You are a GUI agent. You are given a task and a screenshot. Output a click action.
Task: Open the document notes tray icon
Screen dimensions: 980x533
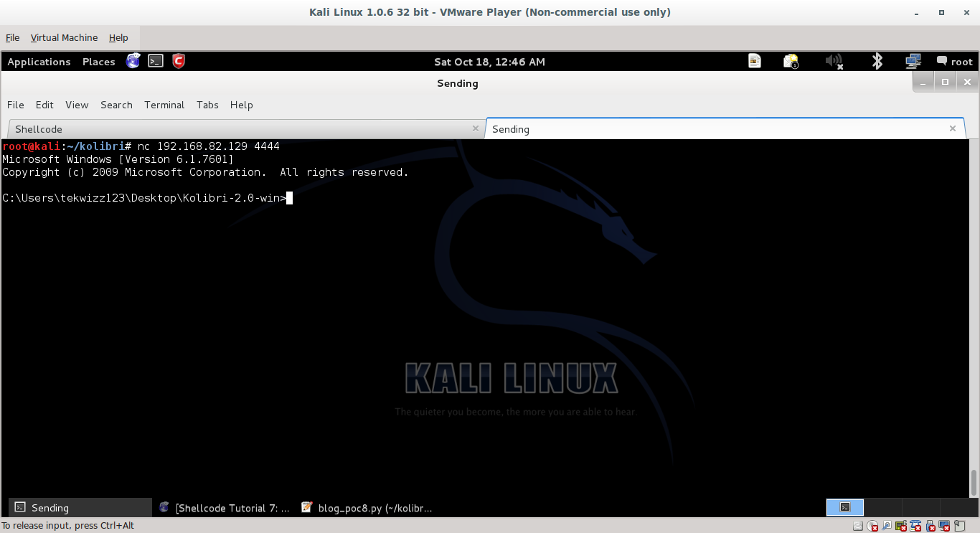click(x=754, y=61)
